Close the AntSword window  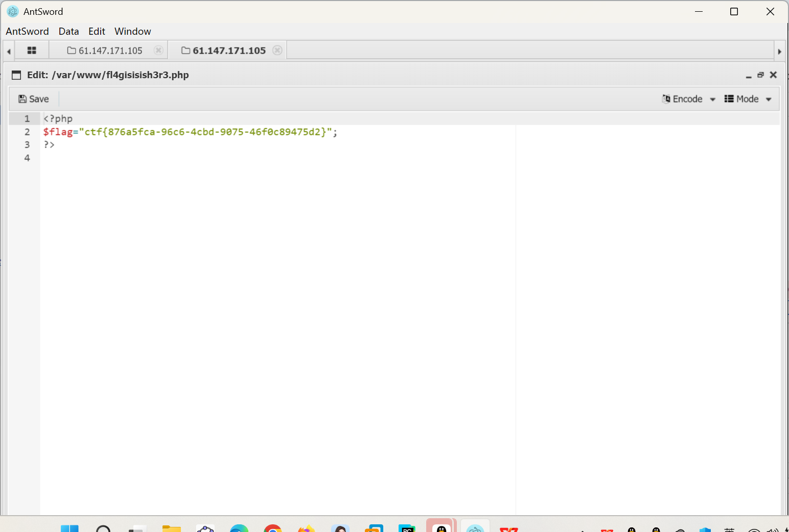770,11
